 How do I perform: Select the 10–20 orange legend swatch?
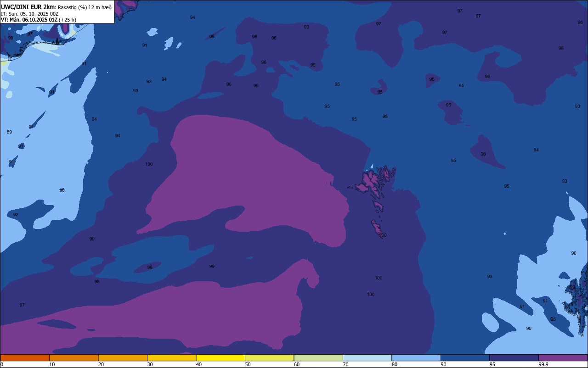(73, 357)
